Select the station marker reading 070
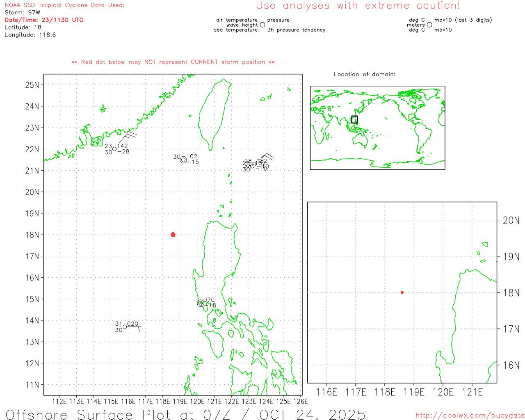The width and height of the screenshot is (525, 420). coord(200,304)
